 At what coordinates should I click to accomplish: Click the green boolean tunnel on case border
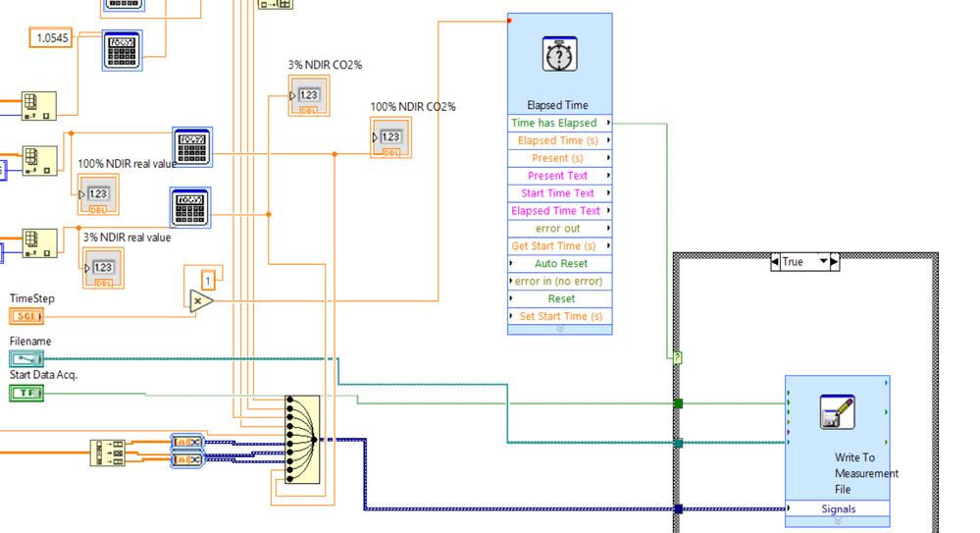click(x=678, y=403)
